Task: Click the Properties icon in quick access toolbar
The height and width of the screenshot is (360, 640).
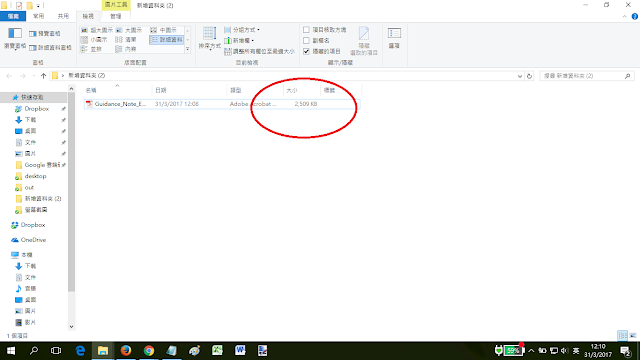Action: [x=19, y=6]
